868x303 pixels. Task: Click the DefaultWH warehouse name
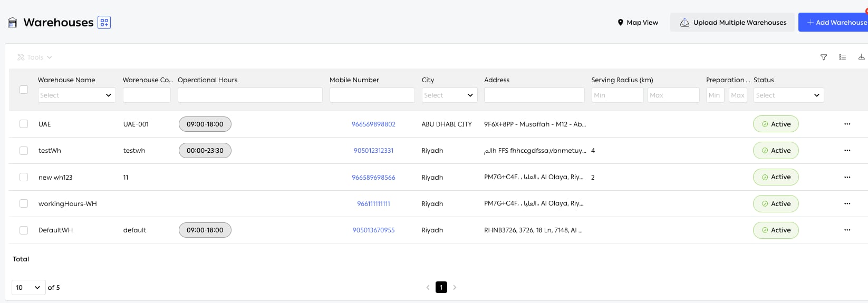pyautogui.click(x=55, y=230)
